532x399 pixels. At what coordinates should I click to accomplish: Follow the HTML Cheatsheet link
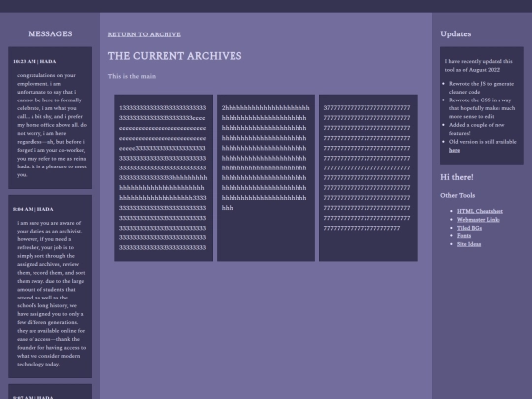tap(480, 211)
